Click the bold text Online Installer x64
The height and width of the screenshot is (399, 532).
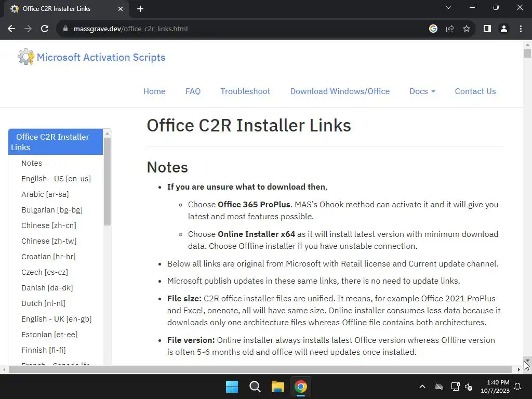(257, 234)
